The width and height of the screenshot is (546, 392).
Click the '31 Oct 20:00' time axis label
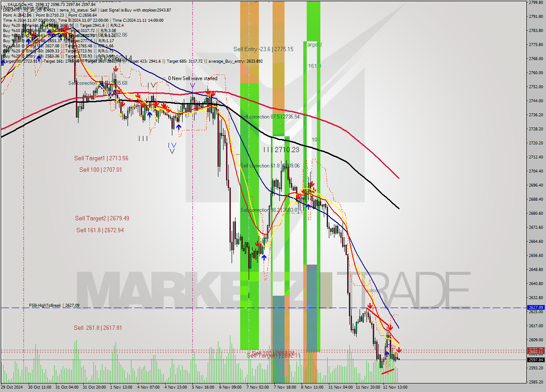pyautogui.click(x=95, y=387)
